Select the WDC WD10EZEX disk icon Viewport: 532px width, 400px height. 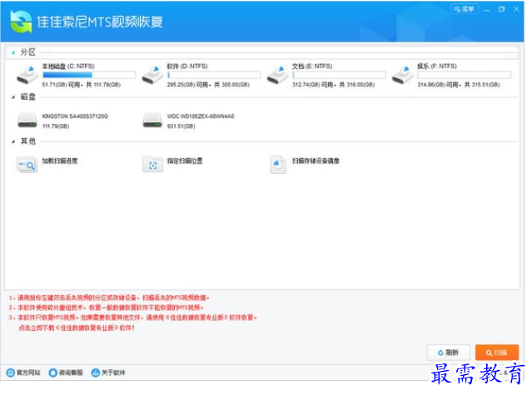[x=152, y=121]
